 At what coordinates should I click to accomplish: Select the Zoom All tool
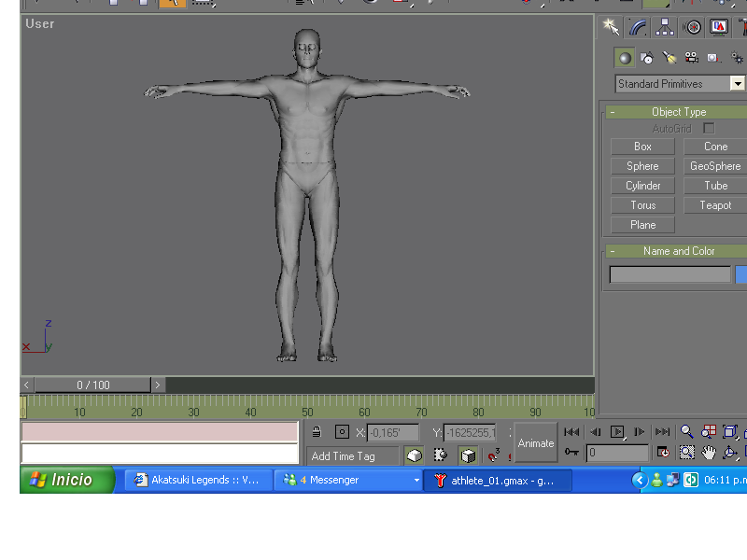(709, 432)
